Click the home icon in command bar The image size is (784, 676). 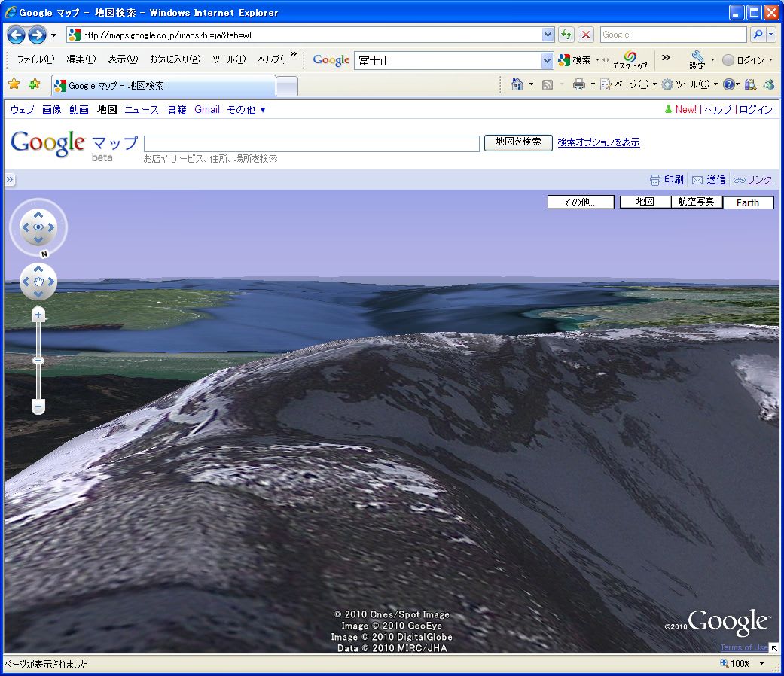tap(517, 84)
